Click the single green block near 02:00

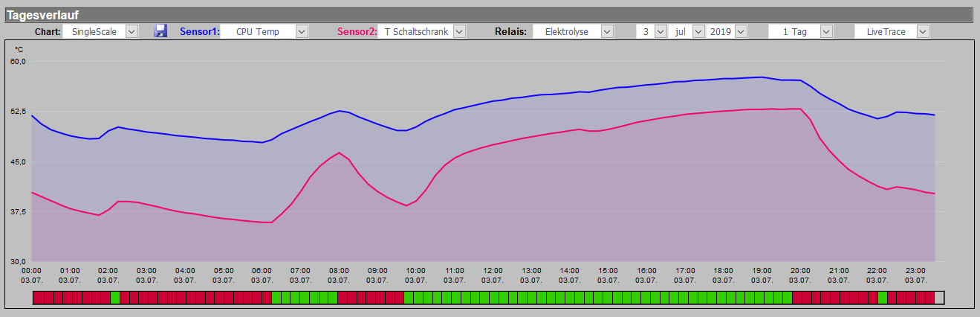[115, 298]
